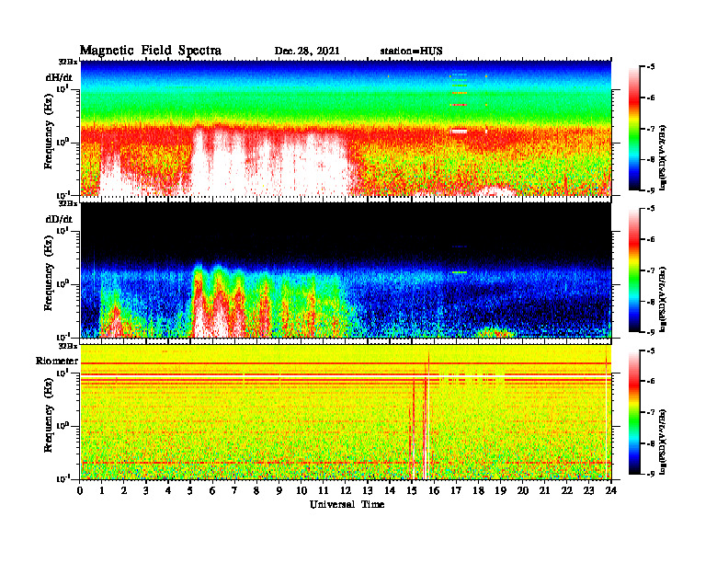Click hour 16 on the Universal Time axis

(434, 490)
